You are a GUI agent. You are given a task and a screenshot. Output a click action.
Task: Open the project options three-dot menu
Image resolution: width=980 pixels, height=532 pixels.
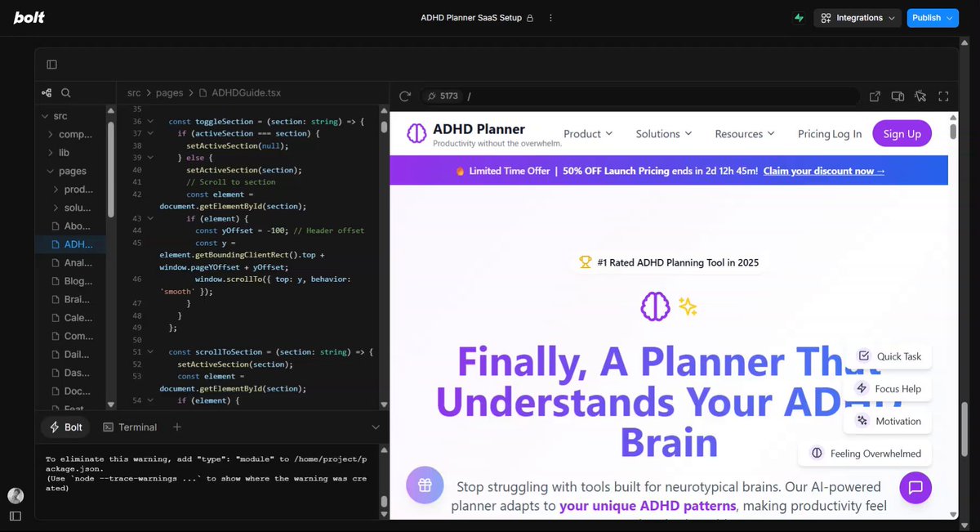pos(550,18)
